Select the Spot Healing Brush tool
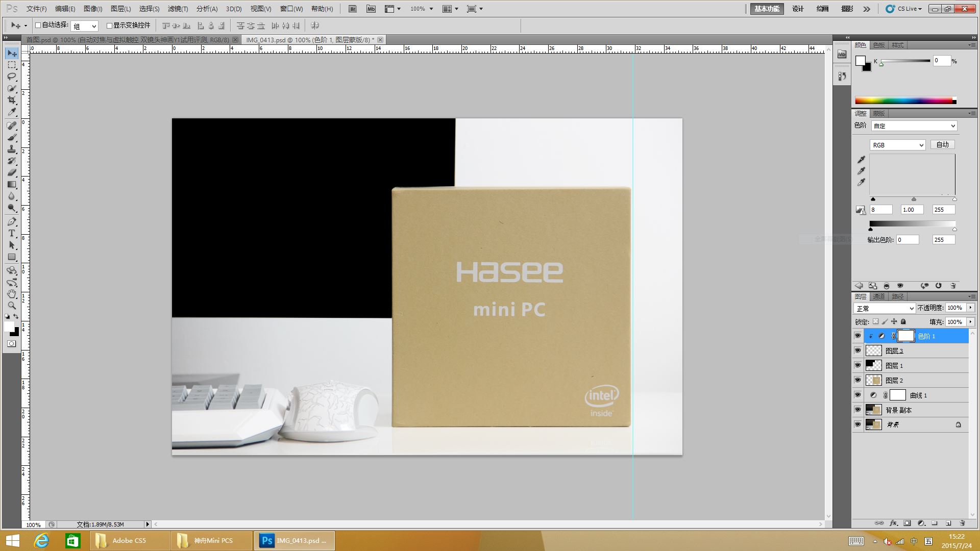980x551 pixels. tap(12, 126)
